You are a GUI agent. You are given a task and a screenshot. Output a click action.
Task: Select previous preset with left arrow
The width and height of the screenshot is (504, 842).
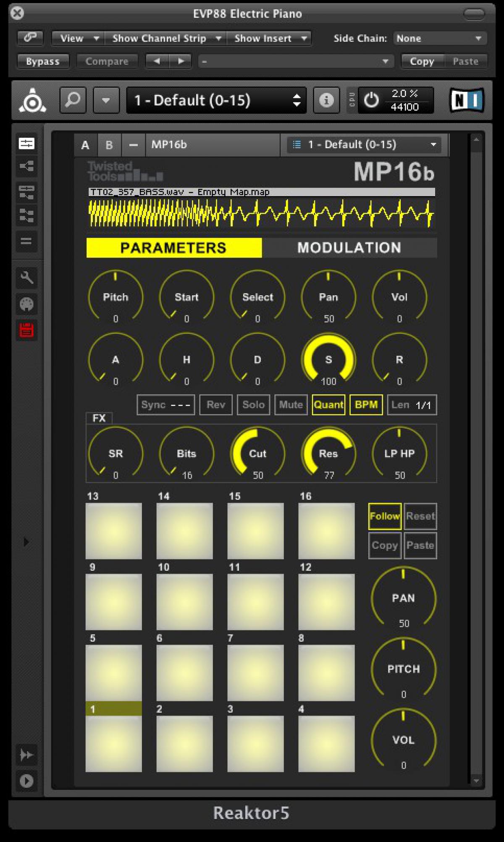pos(157,61)
